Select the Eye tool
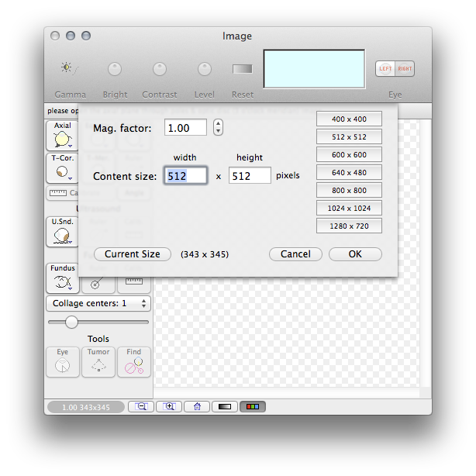The width and height of the screenshot is (476, 476). [x=63, y=362]
